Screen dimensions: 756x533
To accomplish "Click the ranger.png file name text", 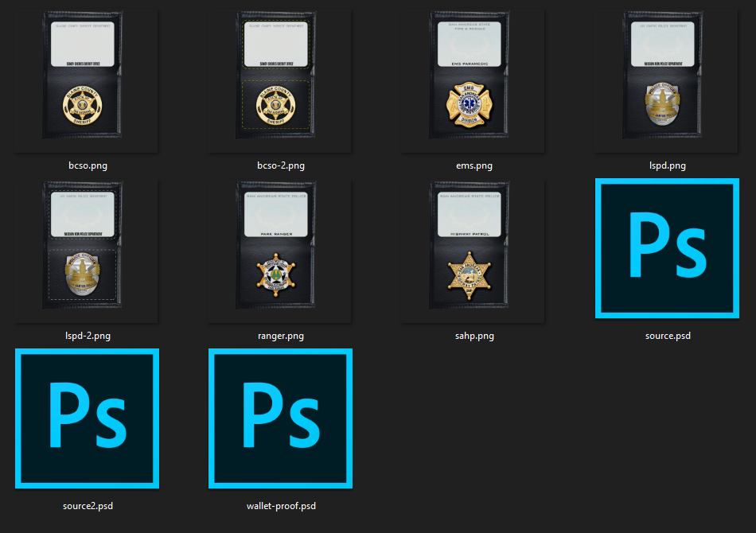I will [280, 336].
